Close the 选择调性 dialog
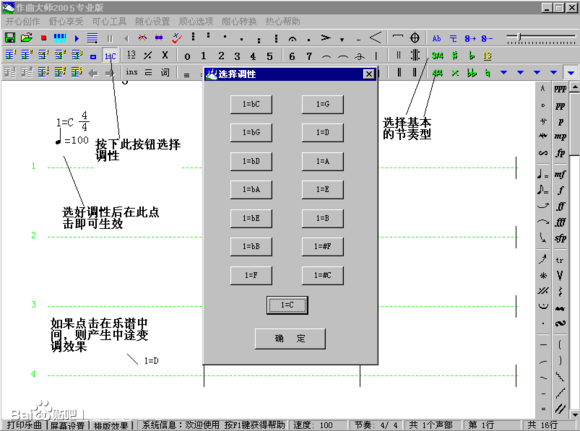 [369, 74]
